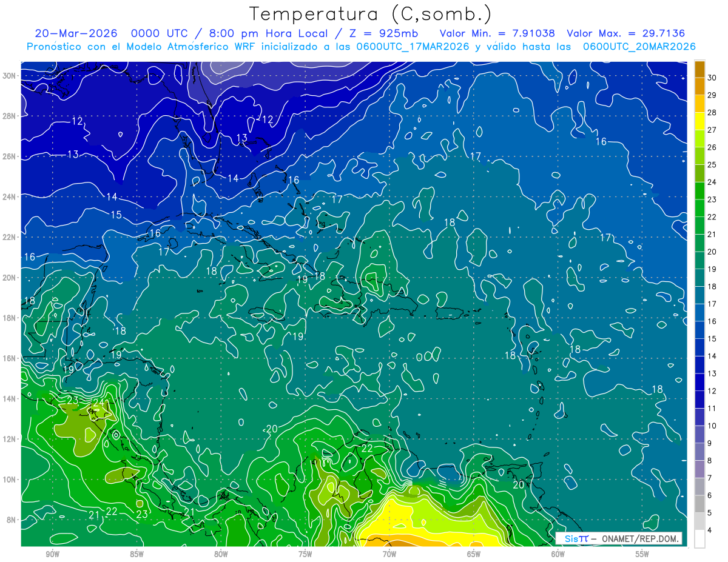
Task: Click the colorbar scale label 27
Action: [712, 129]
